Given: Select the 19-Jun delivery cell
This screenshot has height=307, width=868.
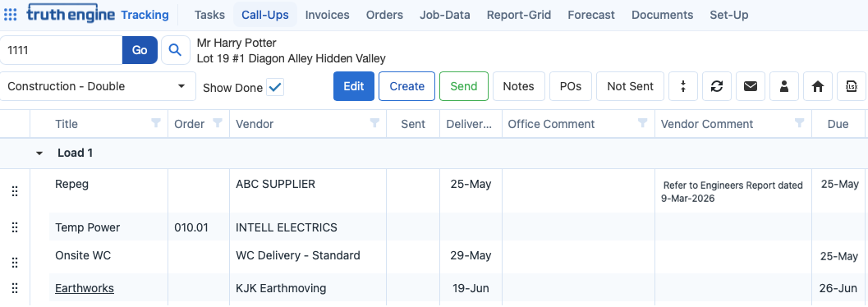Looking at the screenshot, I should (471, 288).
